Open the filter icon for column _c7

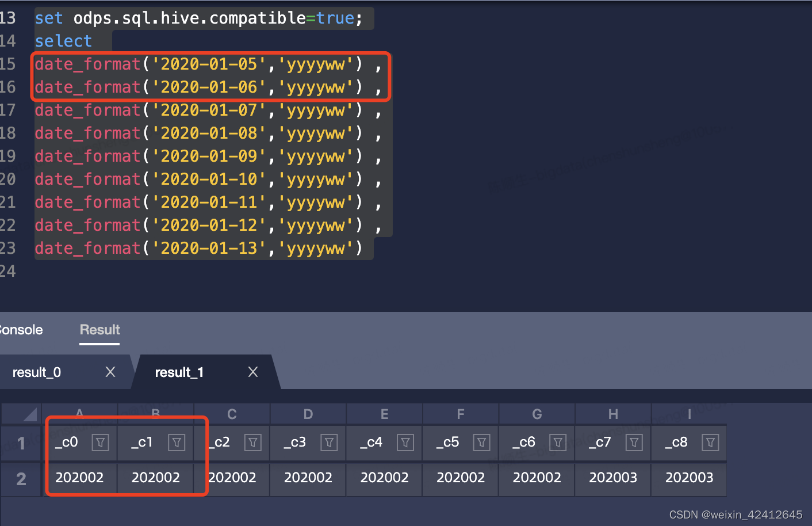point(634,443)
